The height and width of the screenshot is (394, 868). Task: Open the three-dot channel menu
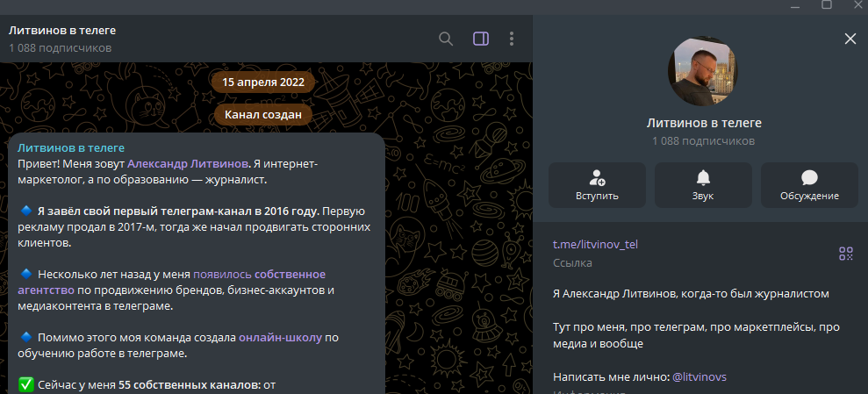(x=511, y=39)
